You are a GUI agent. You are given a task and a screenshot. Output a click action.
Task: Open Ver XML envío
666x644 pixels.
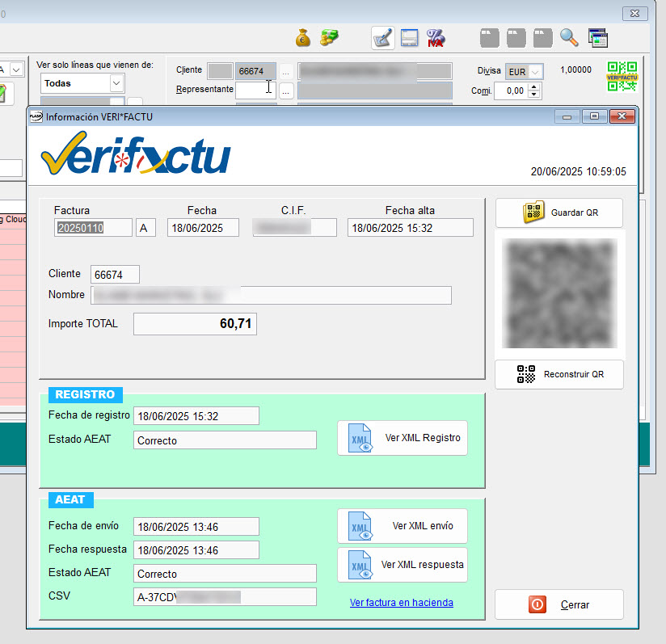pyautogui.click(x=403, y=526)
